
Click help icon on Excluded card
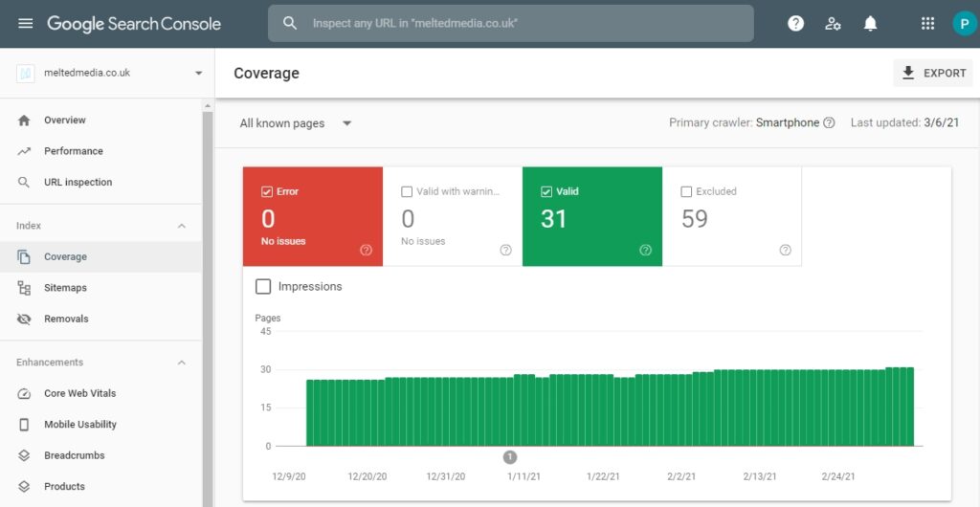coord(785,251)
